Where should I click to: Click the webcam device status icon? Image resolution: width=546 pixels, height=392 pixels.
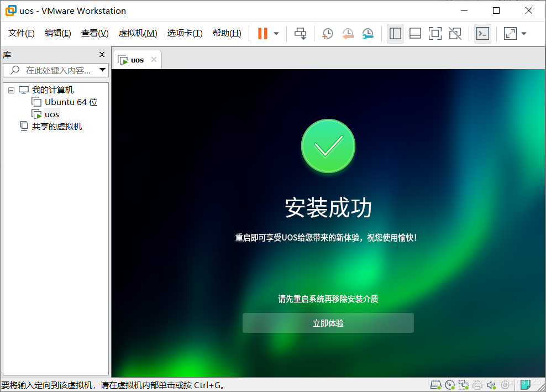[x=505, y=385]
